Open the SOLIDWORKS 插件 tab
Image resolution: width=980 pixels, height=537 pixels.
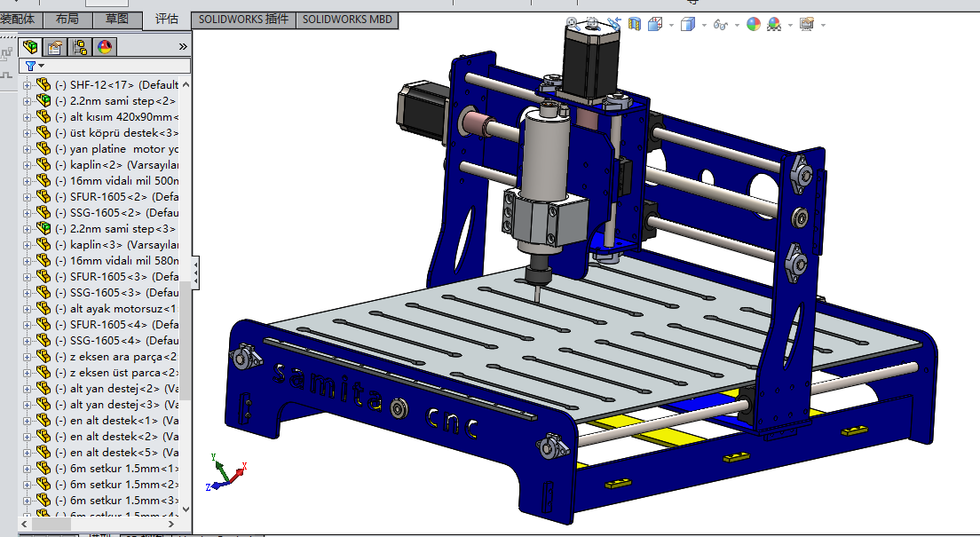coord(243,20)
